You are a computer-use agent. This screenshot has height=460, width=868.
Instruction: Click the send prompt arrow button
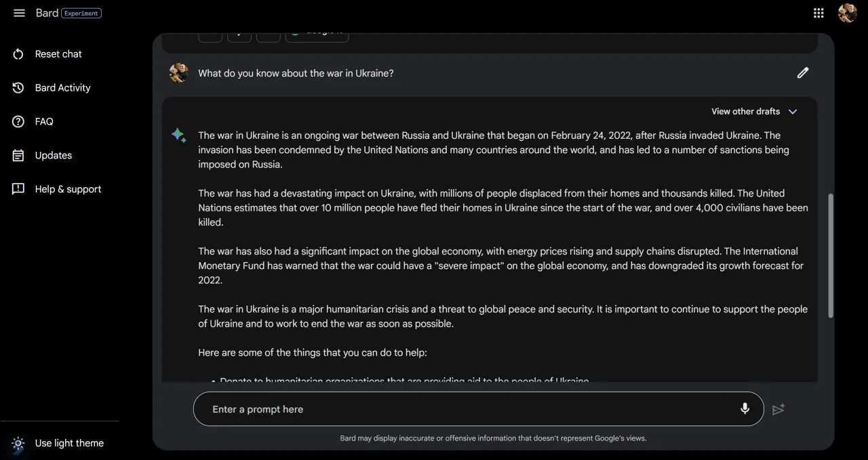click(x=778, y=409)
